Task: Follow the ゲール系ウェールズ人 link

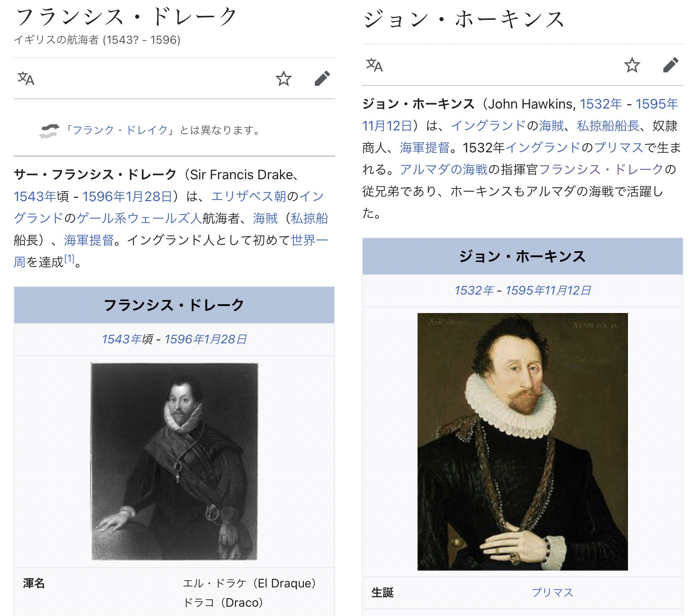Action: (x=139, y=218)
